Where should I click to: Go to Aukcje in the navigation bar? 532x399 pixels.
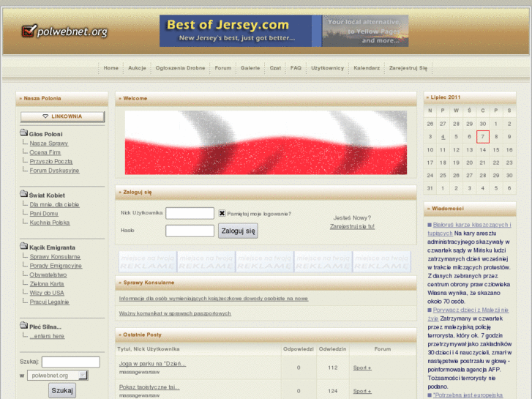click(x=137, y=68)
